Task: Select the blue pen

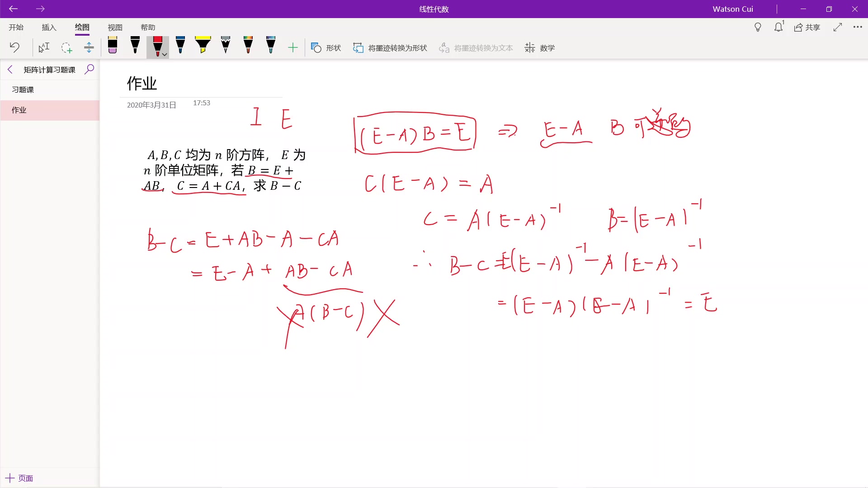Action: (180, 45)
